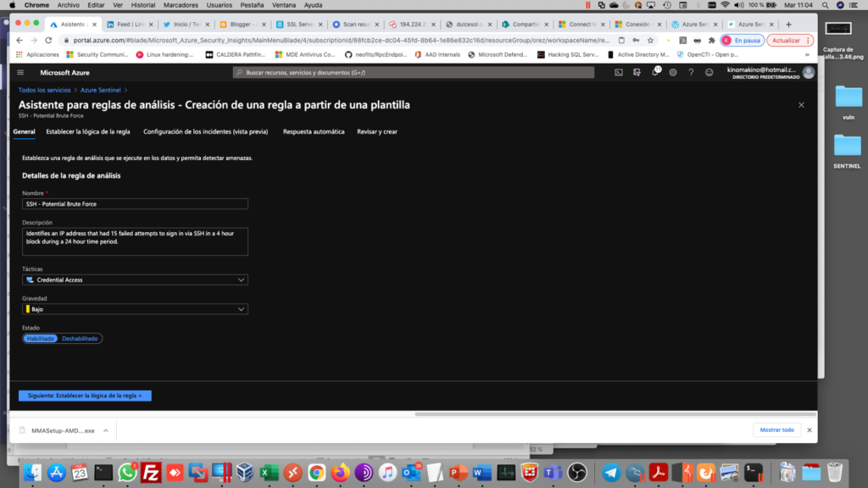Launch FileZilla from the dock
This screenshot has width=868, height=488.
153,473
